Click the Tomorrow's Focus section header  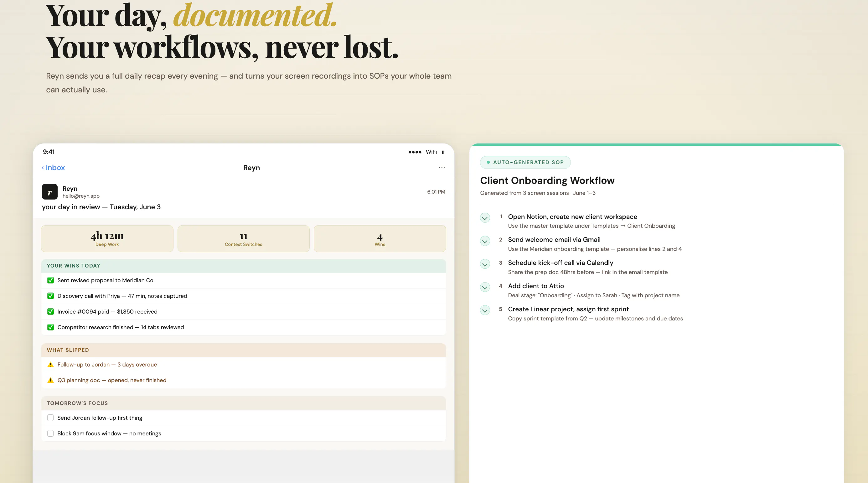244,403
